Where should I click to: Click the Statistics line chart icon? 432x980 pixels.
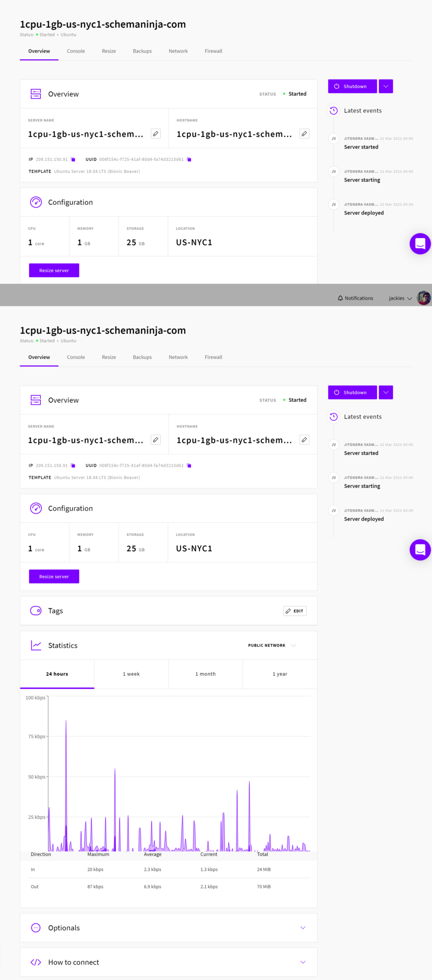point(36,646)
